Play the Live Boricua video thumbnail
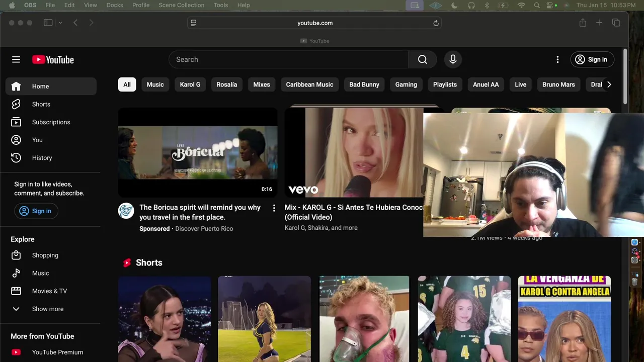The width and height of the screenshot is (644, 362). (198, 152)
